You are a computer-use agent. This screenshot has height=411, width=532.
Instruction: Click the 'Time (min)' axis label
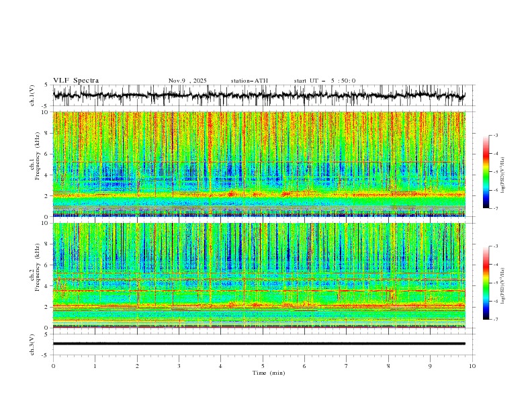(x=269, y=373)
